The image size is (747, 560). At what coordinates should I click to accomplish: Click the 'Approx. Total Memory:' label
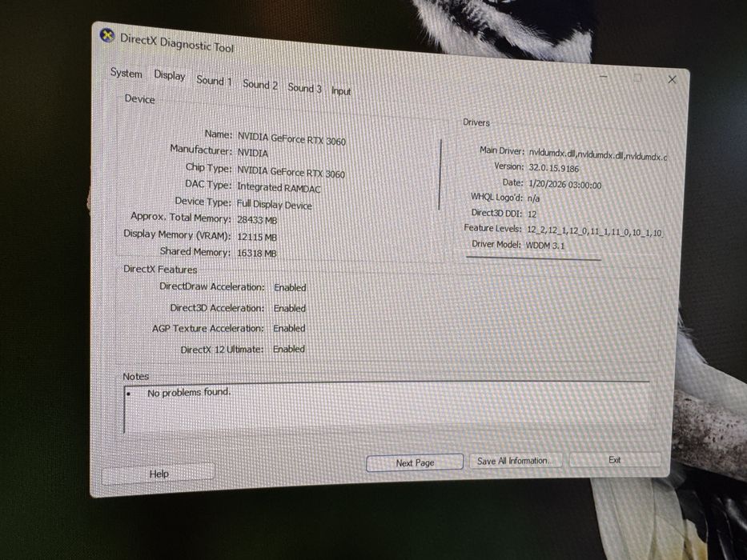pyautogui.click(x=181, y=217)
